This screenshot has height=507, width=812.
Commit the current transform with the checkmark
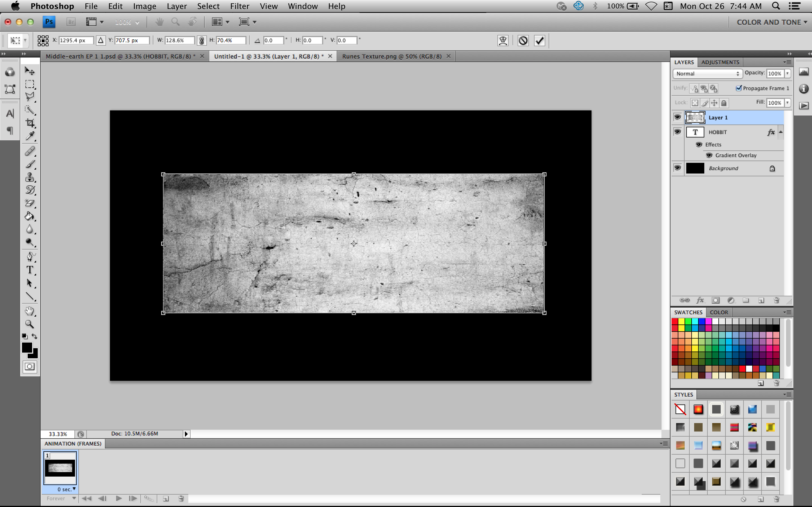[539, 40]
